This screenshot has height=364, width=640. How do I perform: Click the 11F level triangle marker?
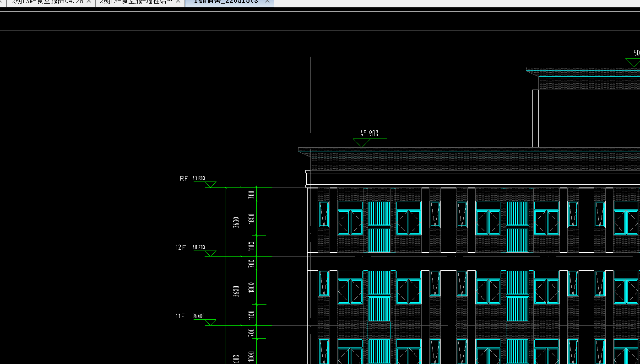click(210, 322)
